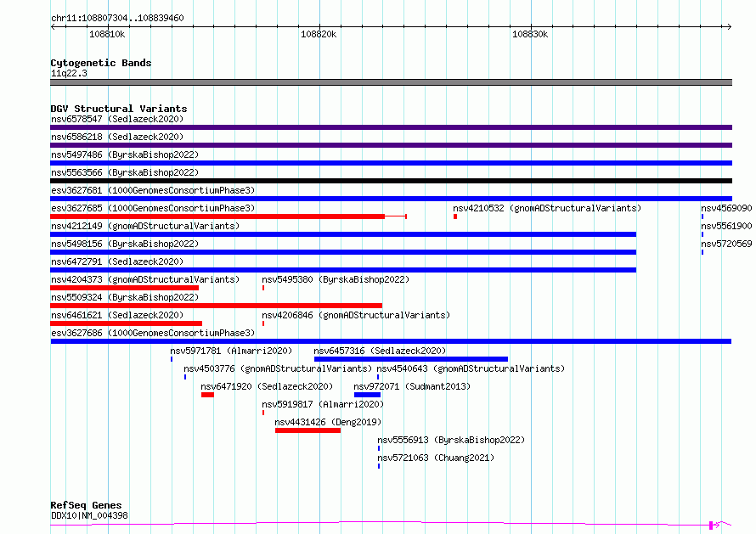Screen dimensions: 756x534
Task: Click the RefSeq Genes track title
Action: [86, 505]
